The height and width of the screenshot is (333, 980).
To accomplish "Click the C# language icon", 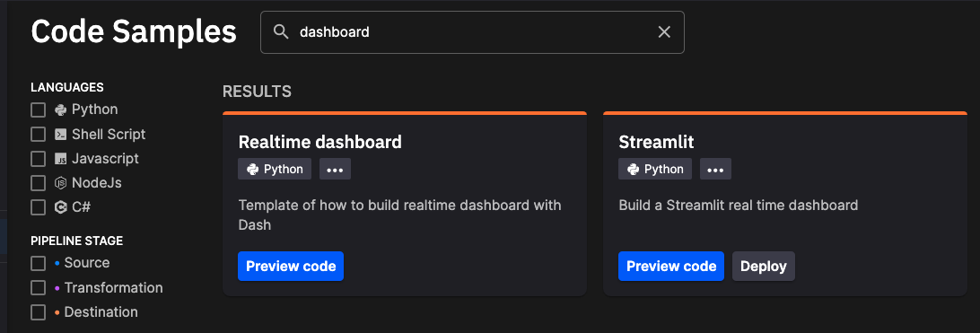I will pos(61,207).
